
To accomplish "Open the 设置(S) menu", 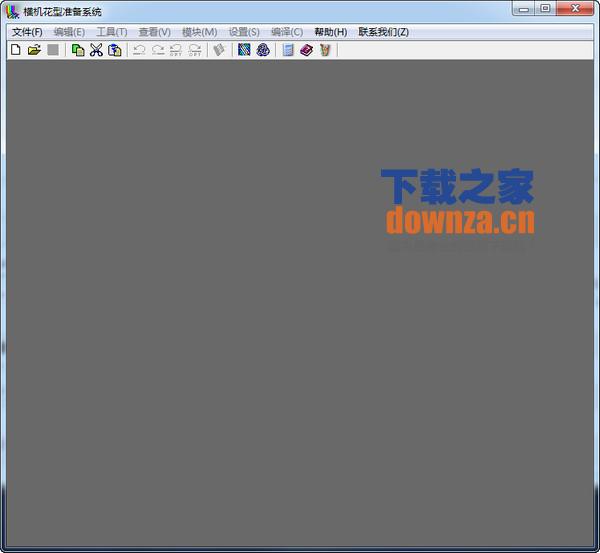I will [244, 32].
